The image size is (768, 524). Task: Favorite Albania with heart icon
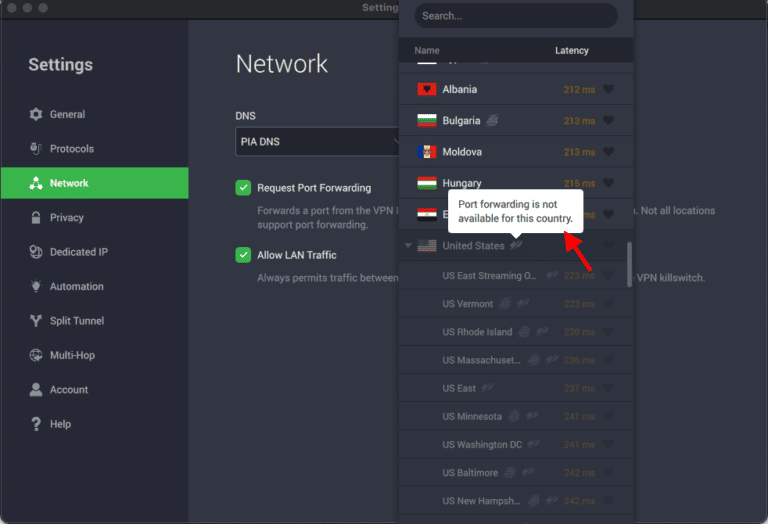608,89
